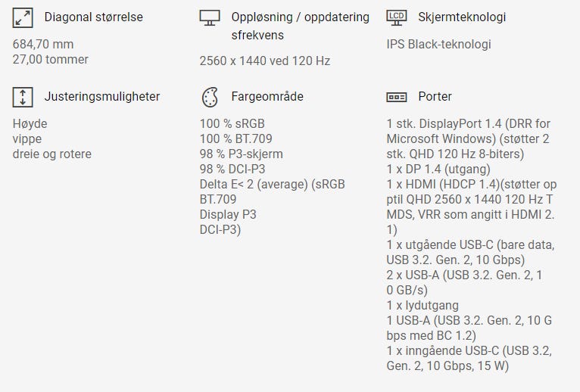
Task: Click the ports connector icon
Action: 396,97
